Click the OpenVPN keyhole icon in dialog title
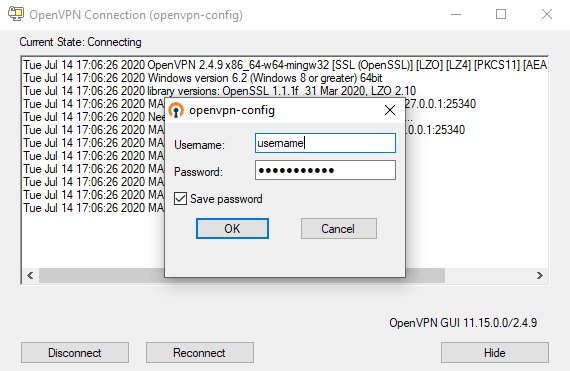The height and width of the screenshot is (371, 570). click(x=176, y=110)
